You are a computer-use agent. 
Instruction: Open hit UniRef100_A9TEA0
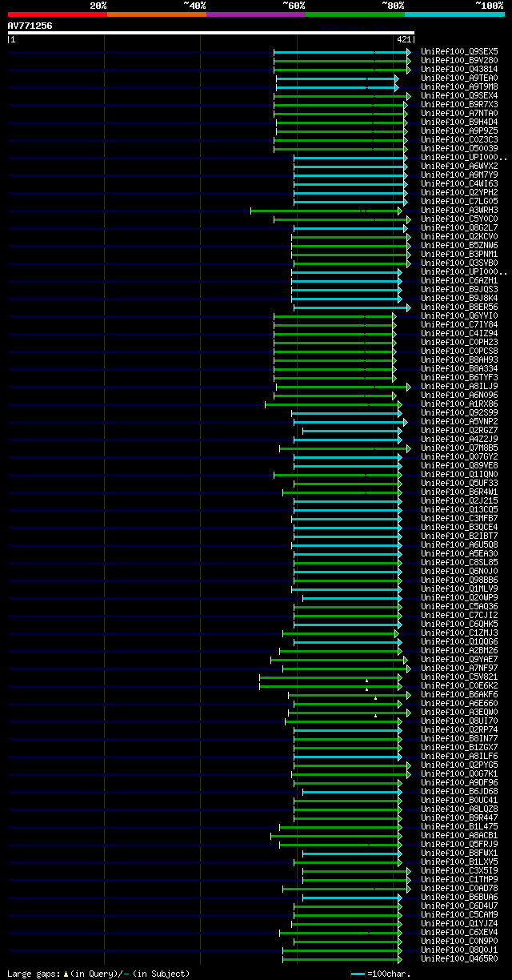pyautogui.click(x=459, y=78)
